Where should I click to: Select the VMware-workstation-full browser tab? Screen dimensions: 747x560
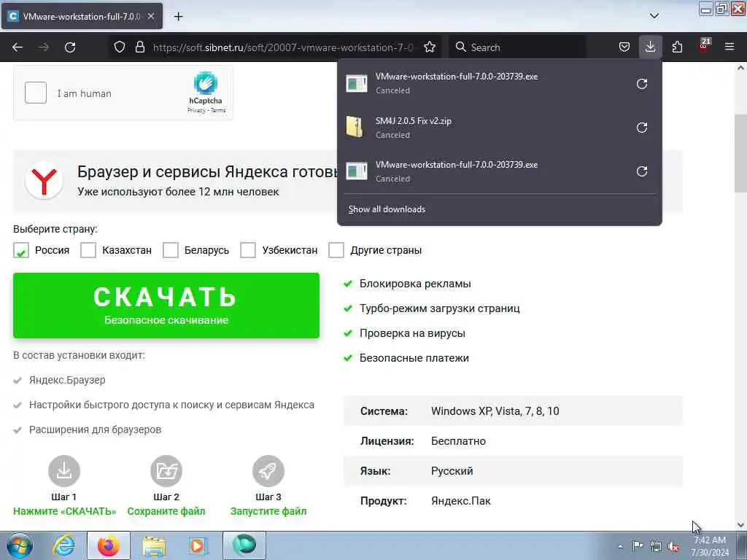(x=82, y=16)
